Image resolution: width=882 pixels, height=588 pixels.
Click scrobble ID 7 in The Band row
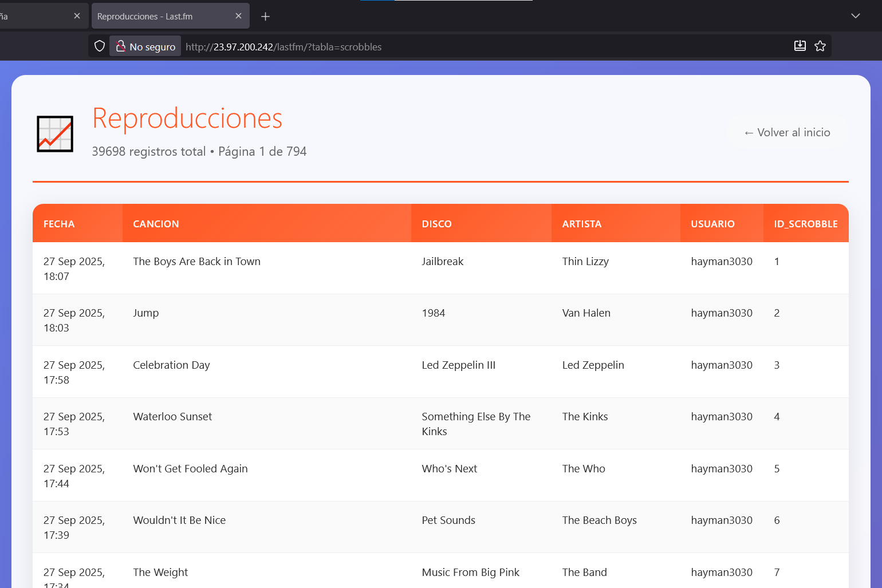(x=777, y=573)
